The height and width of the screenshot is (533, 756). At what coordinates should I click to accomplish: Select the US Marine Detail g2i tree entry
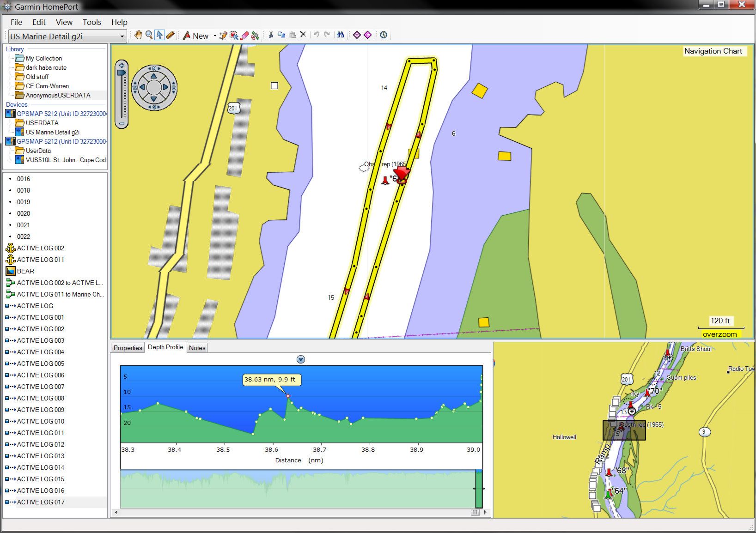(x=52, y=132)
